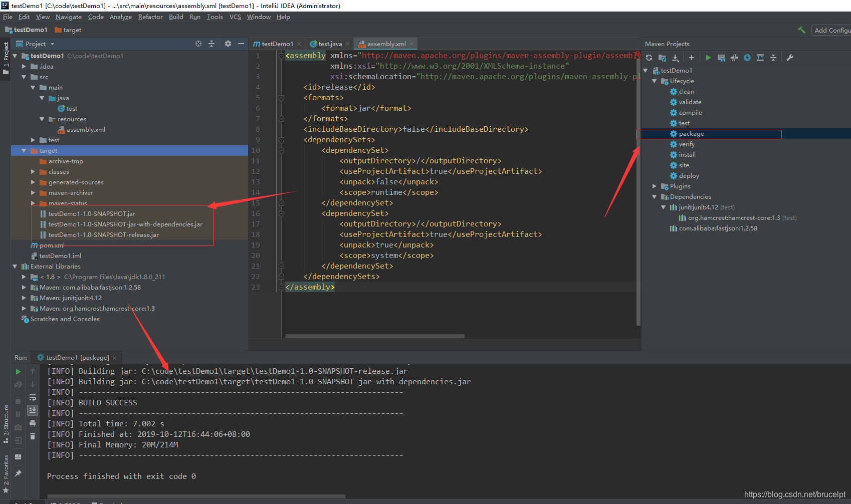Open Execute Maven Goal icon
Viewport: 851px width, 504px height.
pos(721,58)
